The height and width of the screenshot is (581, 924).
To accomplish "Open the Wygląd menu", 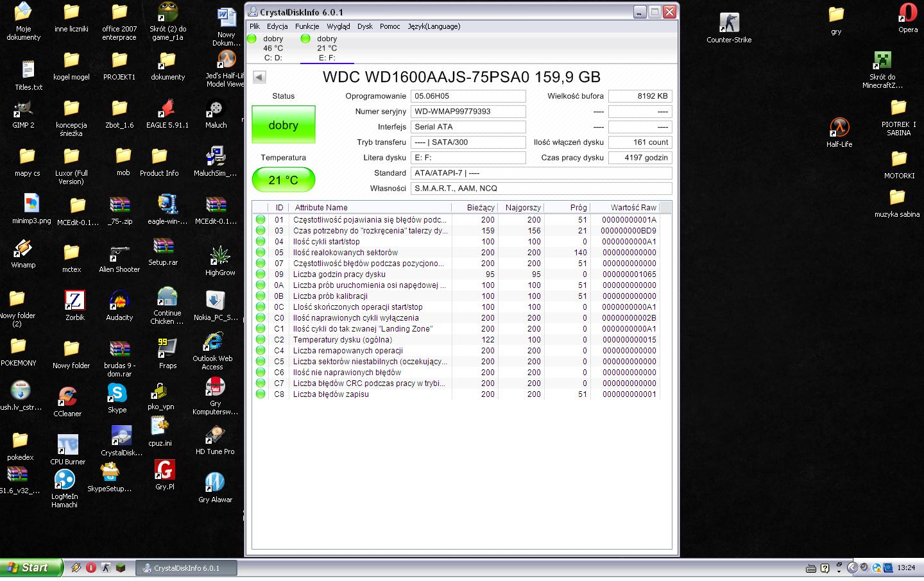I will [x=338, y=26].
